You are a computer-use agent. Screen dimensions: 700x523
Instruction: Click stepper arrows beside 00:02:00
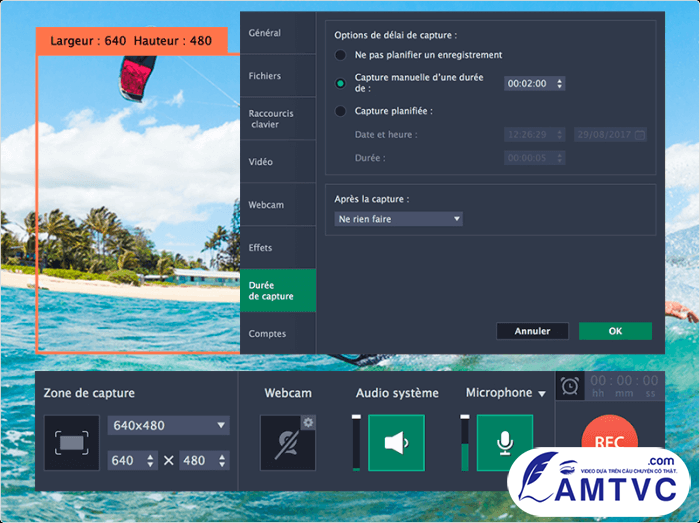(559, 83)
